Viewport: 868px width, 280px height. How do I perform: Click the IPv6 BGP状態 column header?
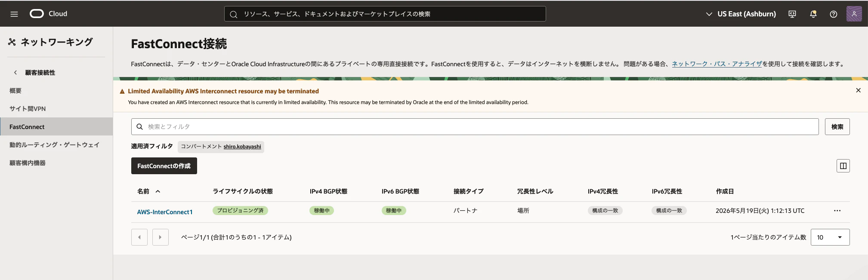(x=400, y=191)
